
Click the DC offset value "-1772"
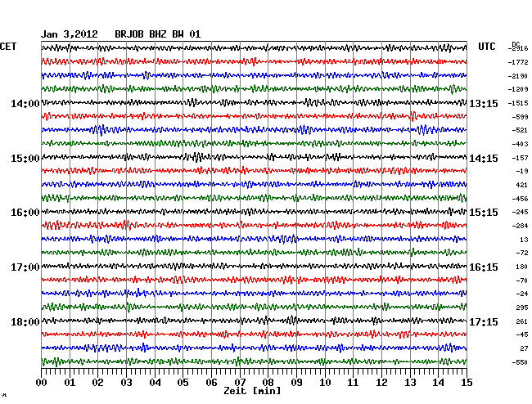click(518, 62)
